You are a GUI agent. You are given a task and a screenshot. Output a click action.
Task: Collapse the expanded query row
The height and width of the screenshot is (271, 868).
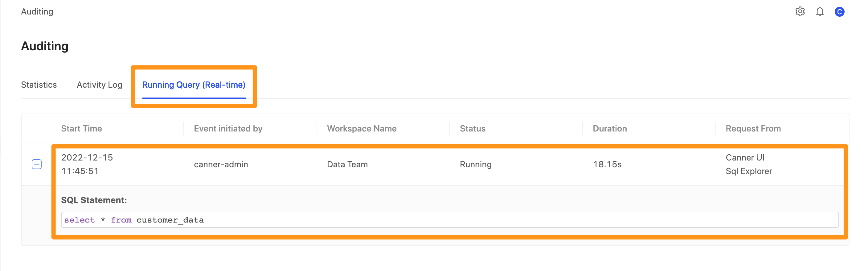click(x=36, y=164)
